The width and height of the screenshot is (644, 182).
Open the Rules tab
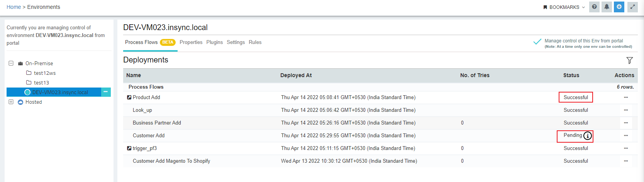click(255, 42)
